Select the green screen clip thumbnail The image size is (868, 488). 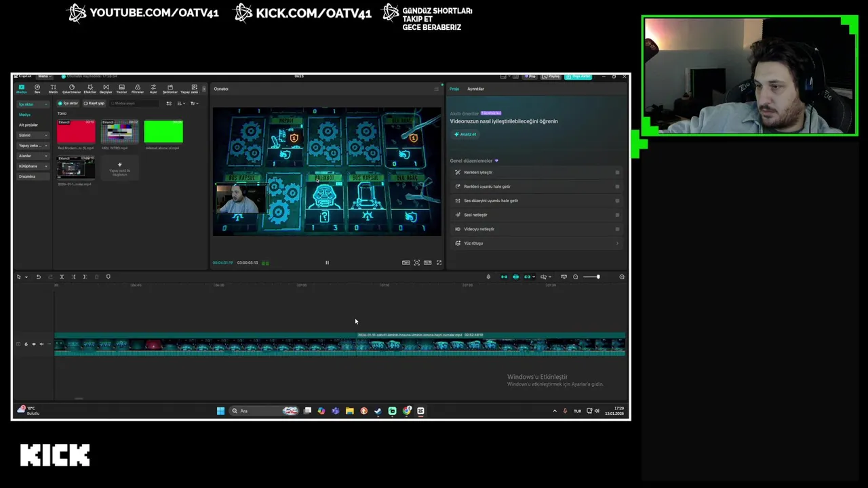pyautogui.click(x=163, y=131)
